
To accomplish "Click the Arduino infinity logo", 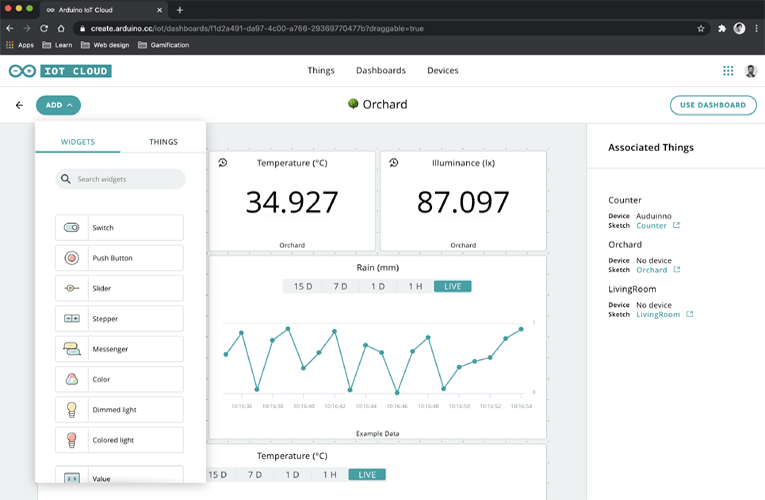I will coord(22,71).
